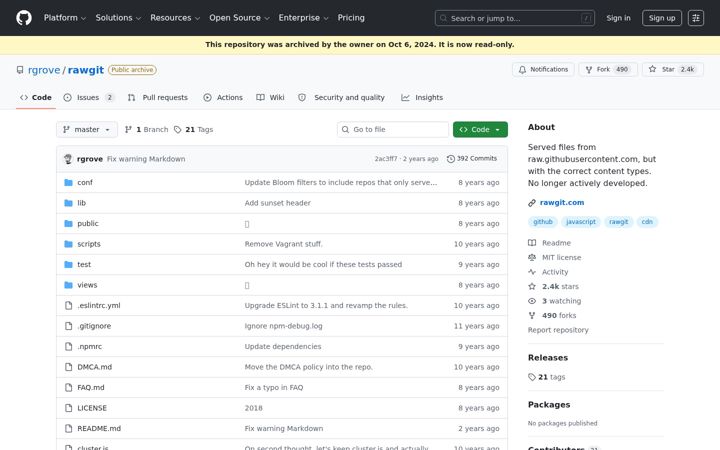Open the rawgit.com website link
This screenshot has width=720, height=450.
click(562, 203)
